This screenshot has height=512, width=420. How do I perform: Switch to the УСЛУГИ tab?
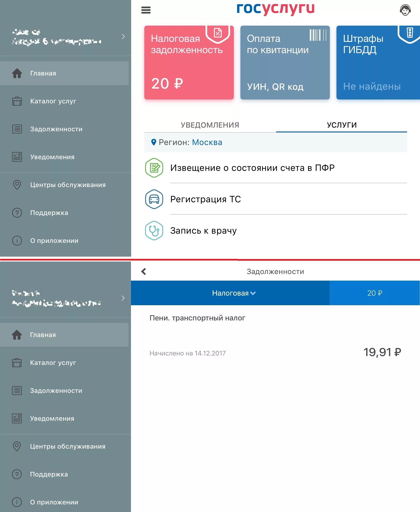coord(342,125)
